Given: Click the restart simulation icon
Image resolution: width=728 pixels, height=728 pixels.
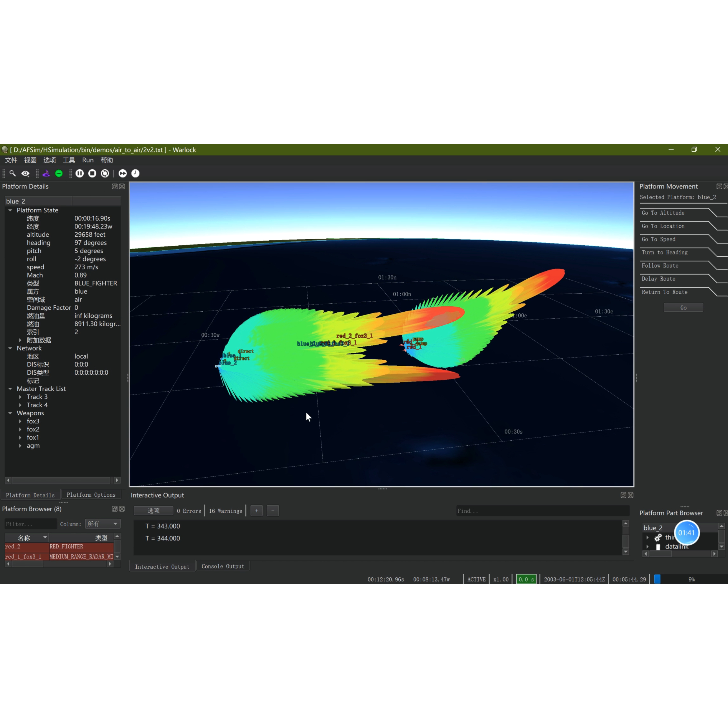Looking at the screenshot, I should [105, 173].
